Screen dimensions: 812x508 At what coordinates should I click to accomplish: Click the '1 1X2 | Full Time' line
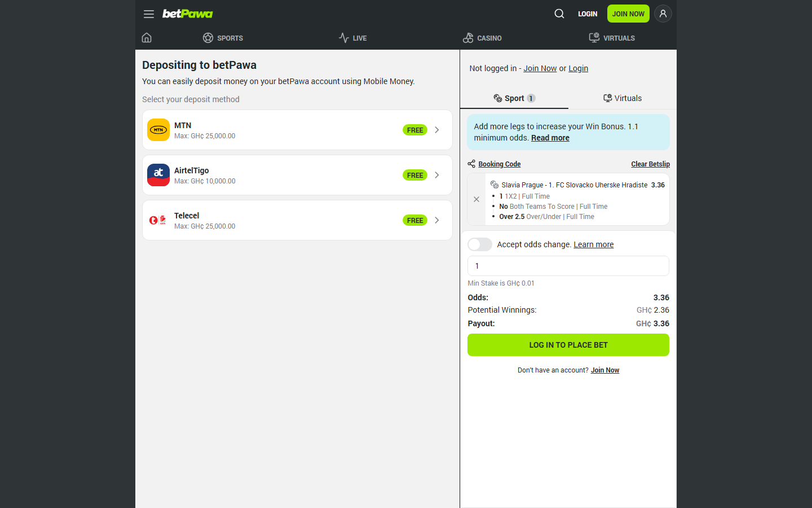524,196
